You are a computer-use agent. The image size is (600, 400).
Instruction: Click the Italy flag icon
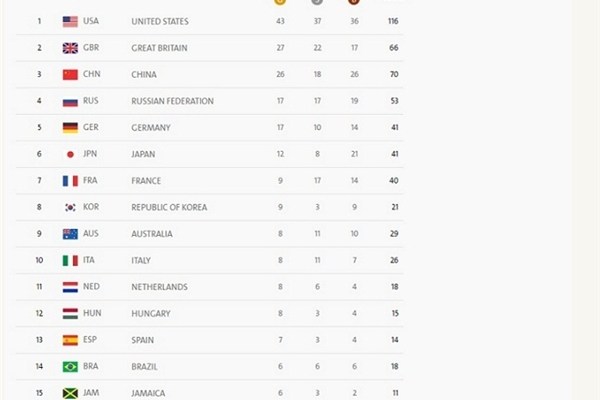coord(70,260)
